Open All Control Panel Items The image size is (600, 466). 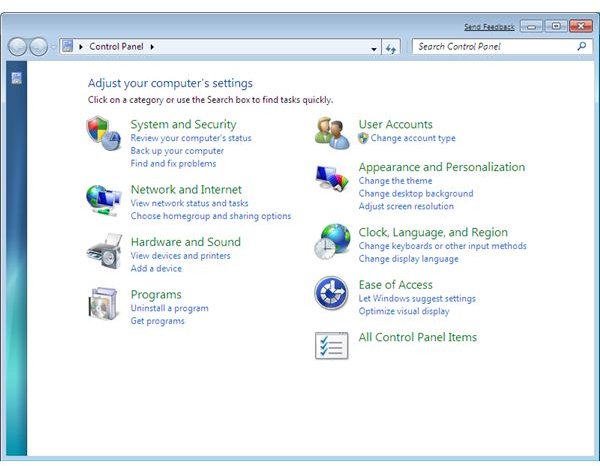pos(418,337)
